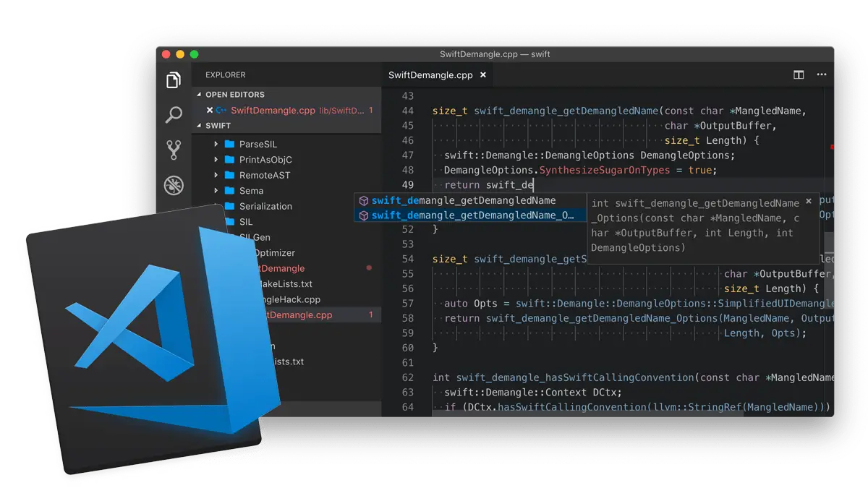868x488 pixels.
Task: Click the C++ file icon in Open Editors
Action: [x=221, y=110]
